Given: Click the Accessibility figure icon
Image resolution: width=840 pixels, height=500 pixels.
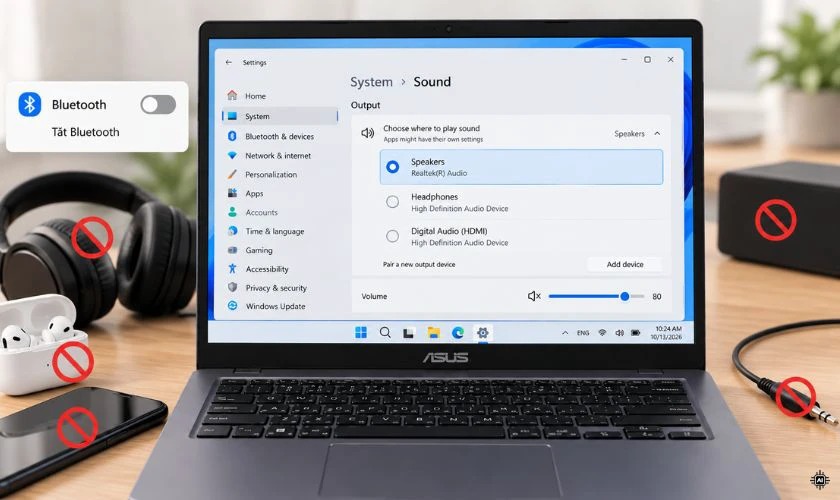Looking at the screenshot, I should click(232, 268).
